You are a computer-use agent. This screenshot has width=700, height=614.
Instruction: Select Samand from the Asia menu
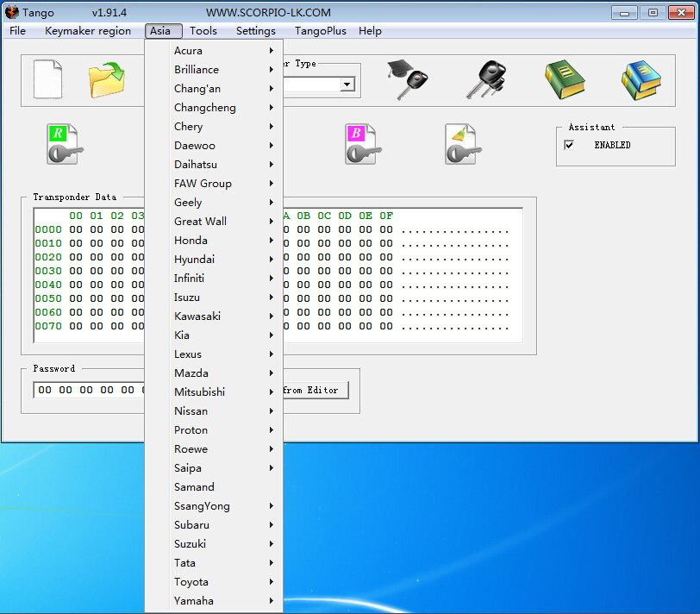click(194, 487)
